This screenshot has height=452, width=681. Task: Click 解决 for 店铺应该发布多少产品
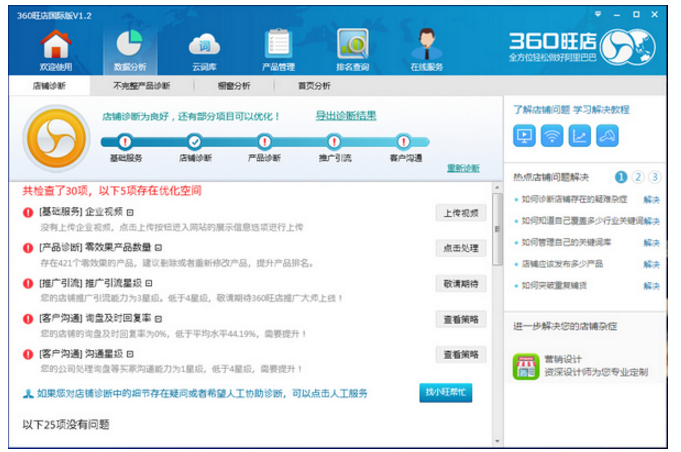point(651,264)
